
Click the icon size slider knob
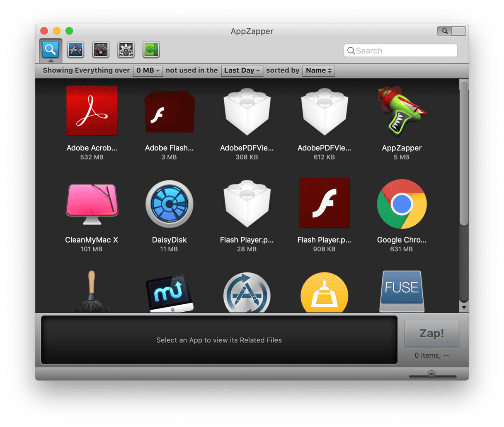[431, 374]
